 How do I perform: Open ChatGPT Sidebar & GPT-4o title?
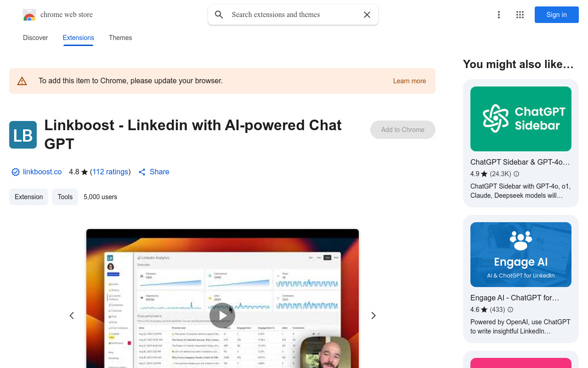(520, 162)
